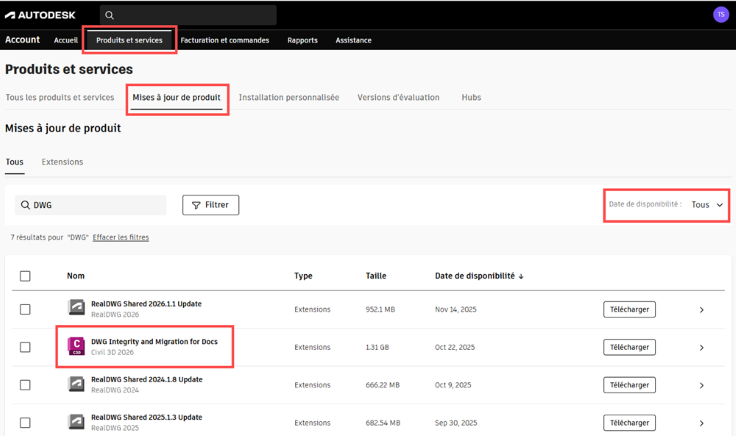Expand details chevron for RealDWG 2024.1.8 row
Viewport: 736px width, 436px height.
click(x=702, y=385)
